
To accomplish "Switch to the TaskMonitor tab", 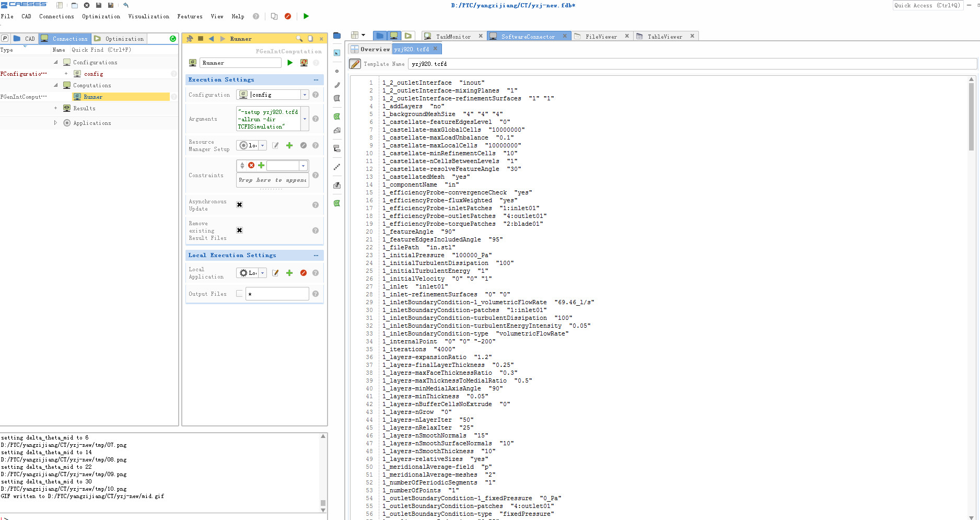I will 453,37.
